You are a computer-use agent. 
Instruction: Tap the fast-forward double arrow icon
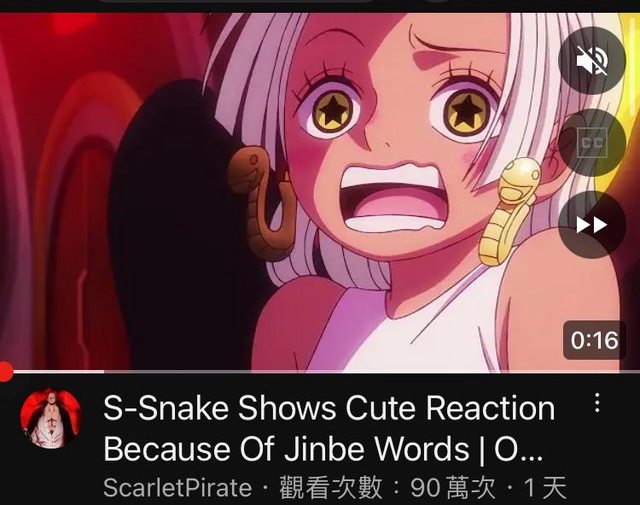(x=592, y=225)
